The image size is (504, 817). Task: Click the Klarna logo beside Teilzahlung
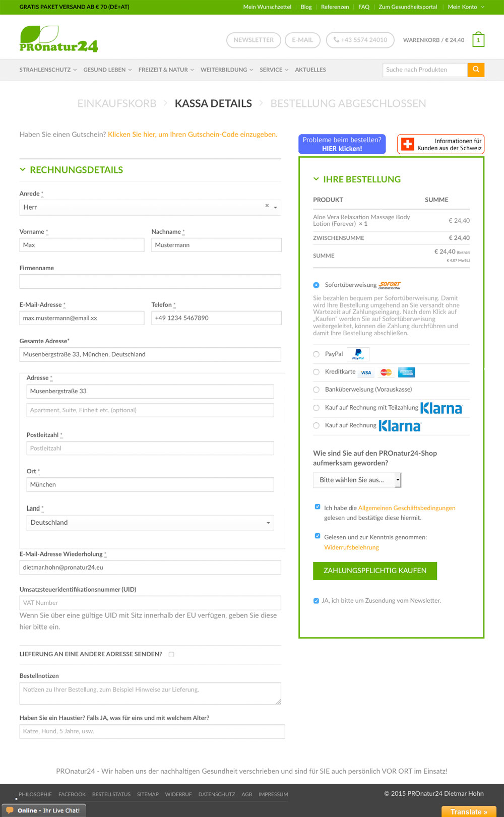(442, 408)
